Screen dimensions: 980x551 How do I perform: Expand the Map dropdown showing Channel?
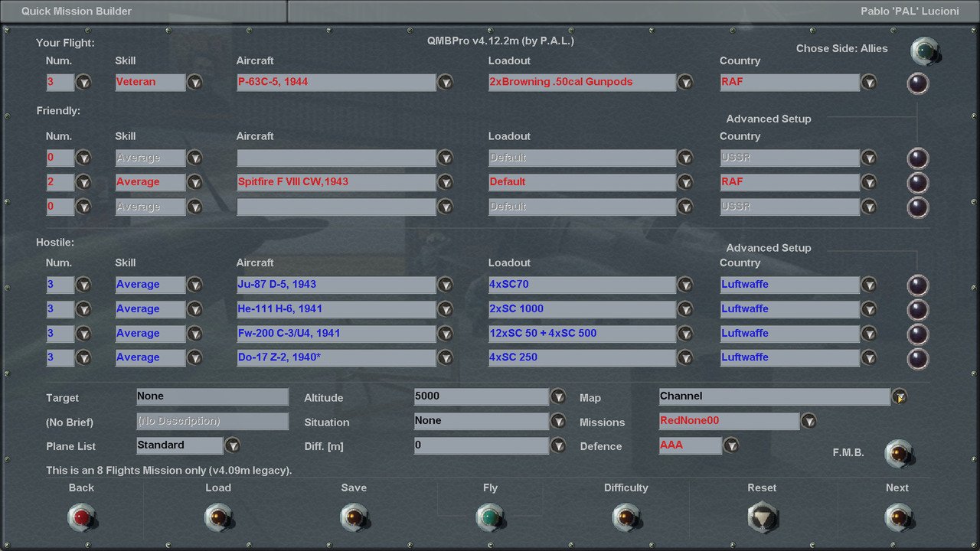(900, 397)
